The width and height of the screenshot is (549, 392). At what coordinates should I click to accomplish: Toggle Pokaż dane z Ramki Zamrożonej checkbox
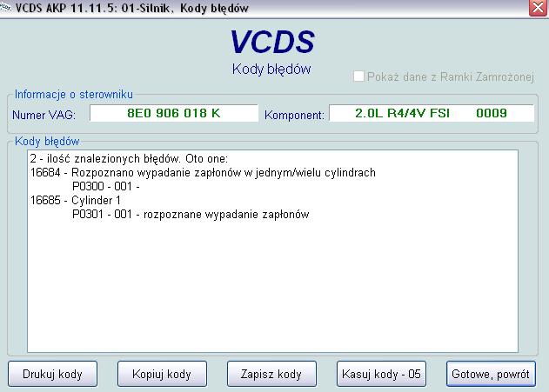click(358, 76)
